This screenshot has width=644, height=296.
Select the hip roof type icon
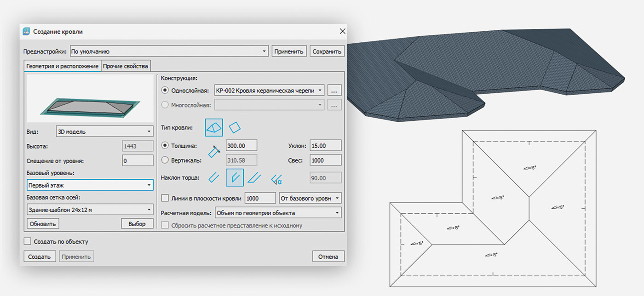pos(214,127)
